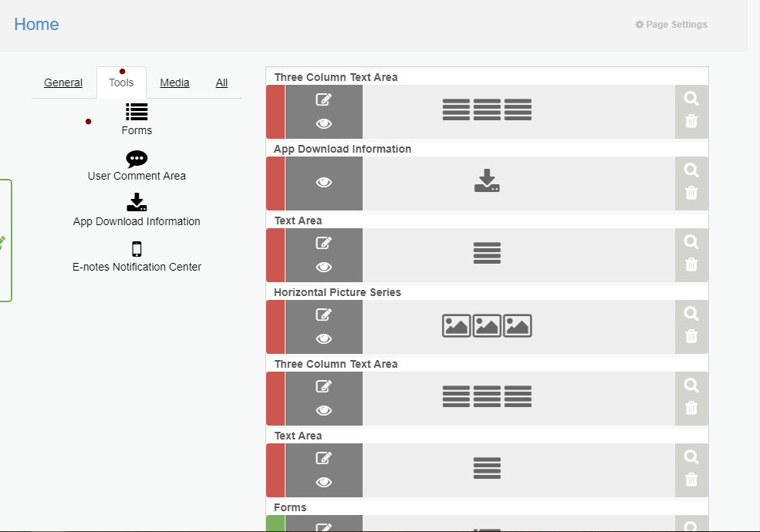Click the download glyph in App Download row
Viewport: 760px width, 532px height.
click(x=487, y=180)
